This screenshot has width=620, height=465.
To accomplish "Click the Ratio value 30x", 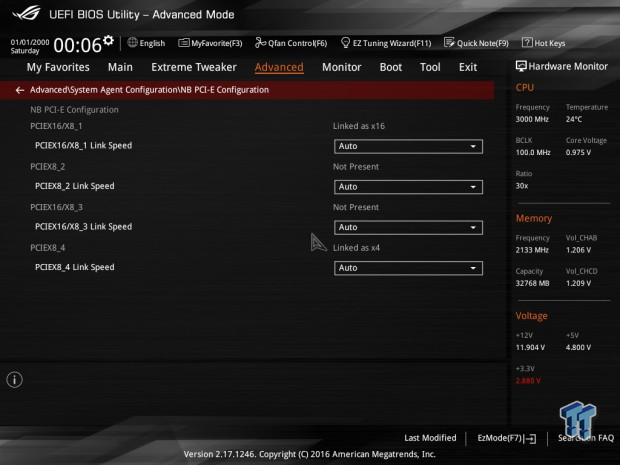I will [x=522, y=185].
